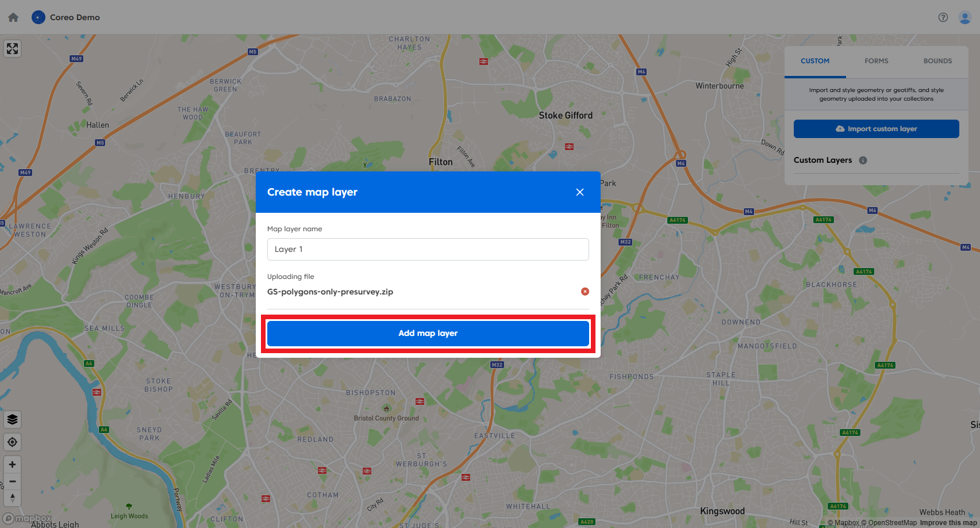Open the help question mark icon
Viewport: 980px width, 528px height.
pos(943,17)
